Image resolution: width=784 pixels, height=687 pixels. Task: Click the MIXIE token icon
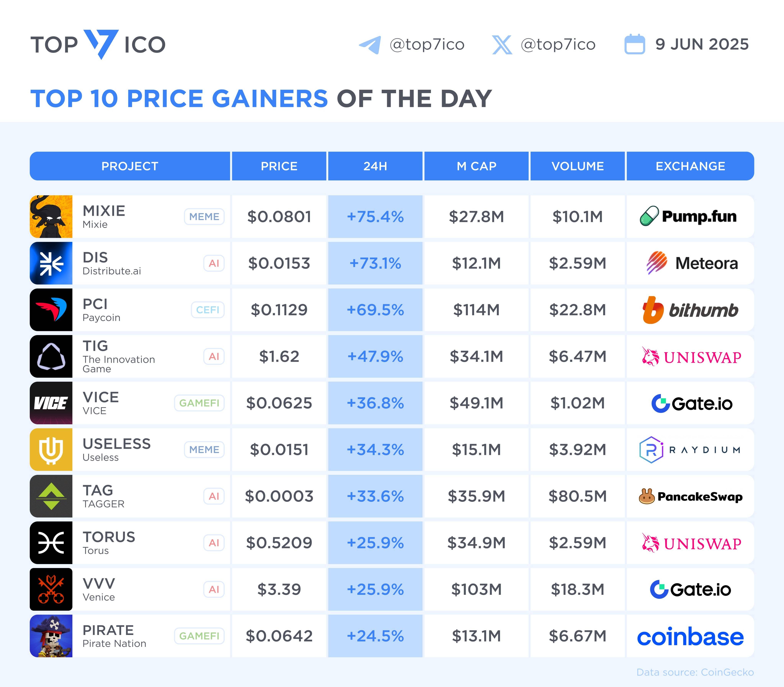51,217
